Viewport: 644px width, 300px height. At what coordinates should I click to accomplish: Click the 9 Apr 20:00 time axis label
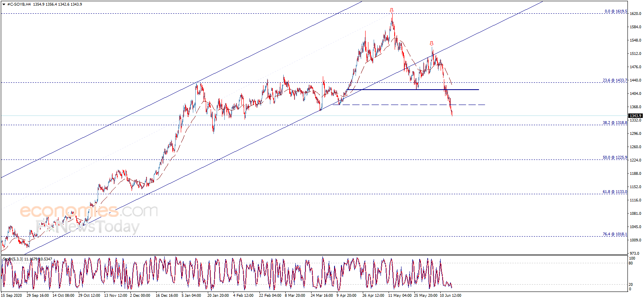coord(347,296)
